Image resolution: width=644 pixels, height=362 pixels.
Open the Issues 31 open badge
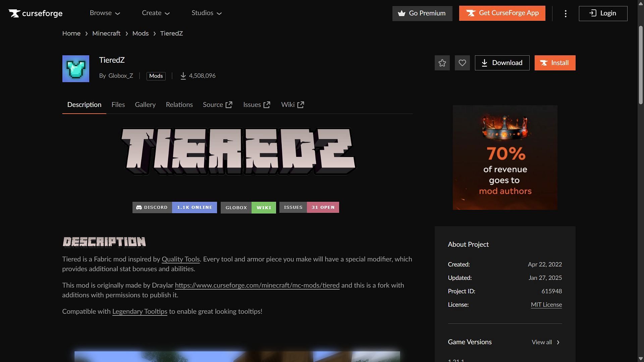pyautogui.click(x=309, y=207)
